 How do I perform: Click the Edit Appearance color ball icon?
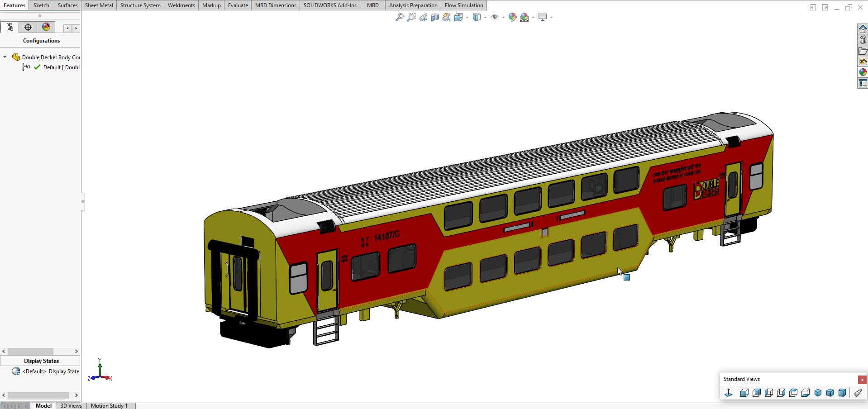[512, 17]
